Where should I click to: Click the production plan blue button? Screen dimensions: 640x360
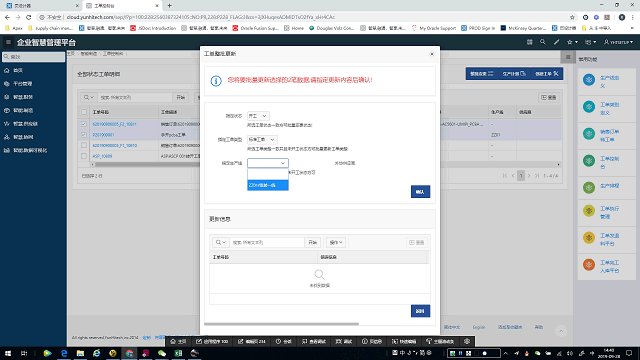pos(514,74)
